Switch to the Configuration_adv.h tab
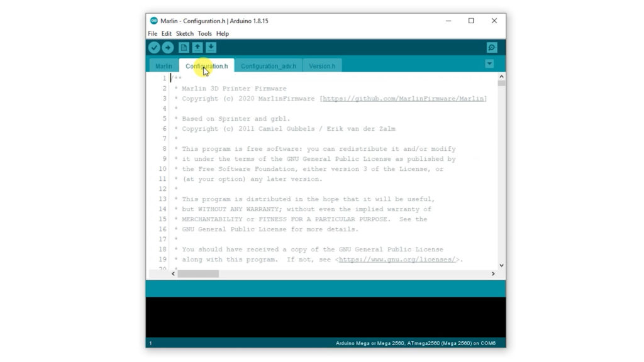Screen dimensions: 644x362 pos(268,66)
